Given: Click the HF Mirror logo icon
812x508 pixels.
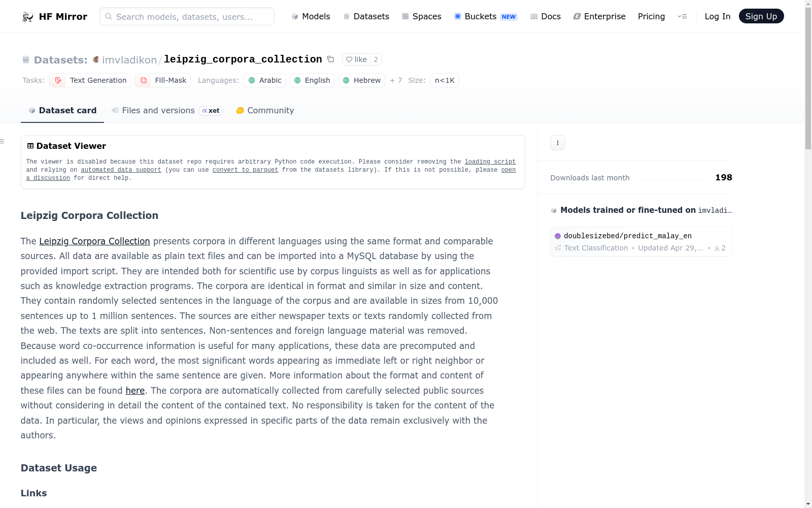Looking at the screenshot, I should (28, 17).
